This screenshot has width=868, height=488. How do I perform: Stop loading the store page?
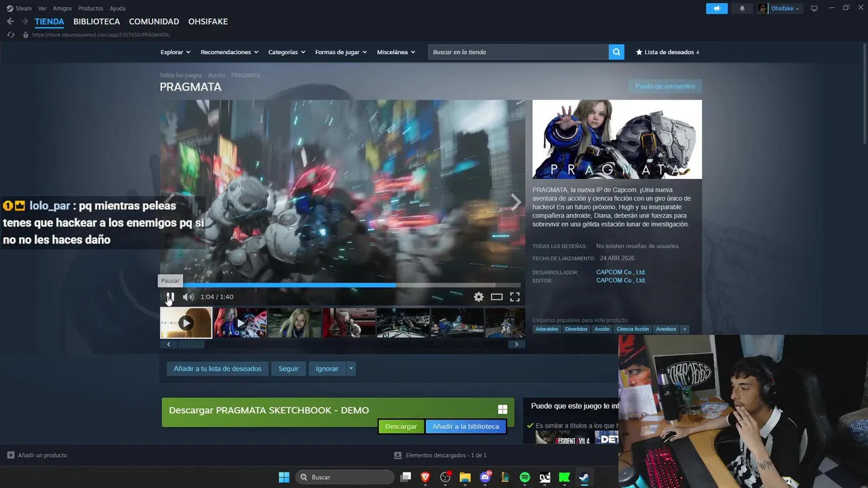coord(11,35)
